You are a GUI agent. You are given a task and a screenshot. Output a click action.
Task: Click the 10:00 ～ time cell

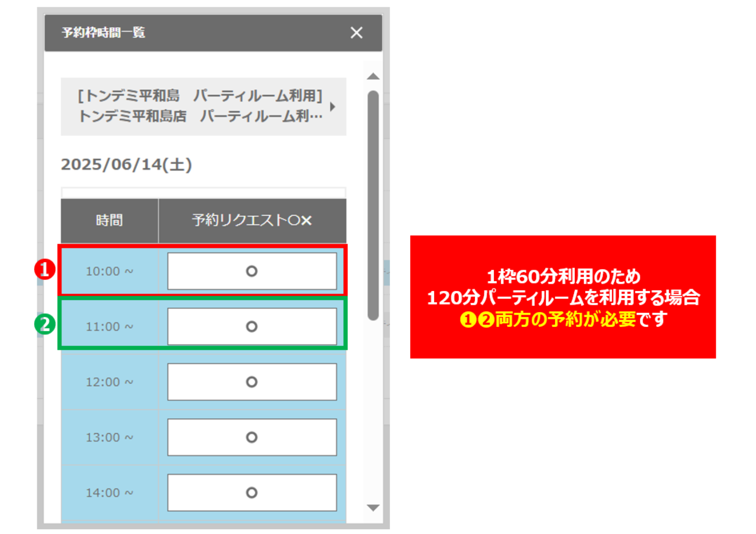tap(110, 271)
